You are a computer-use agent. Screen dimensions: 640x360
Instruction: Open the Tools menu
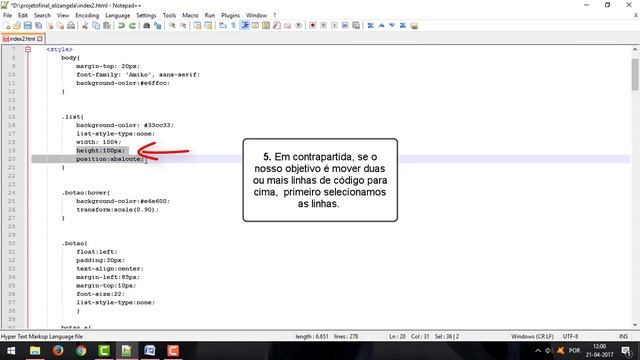[169, 15]
